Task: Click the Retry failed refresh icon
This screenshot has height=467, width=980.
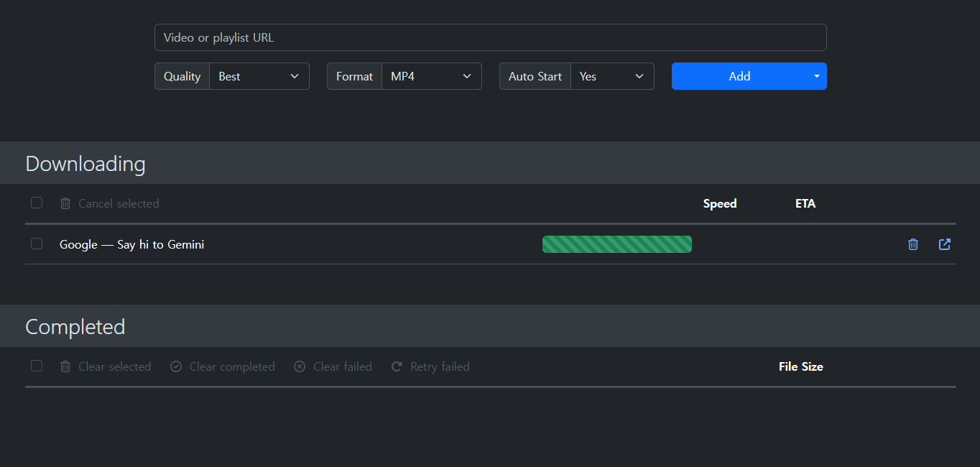Action: coord(397,366)
